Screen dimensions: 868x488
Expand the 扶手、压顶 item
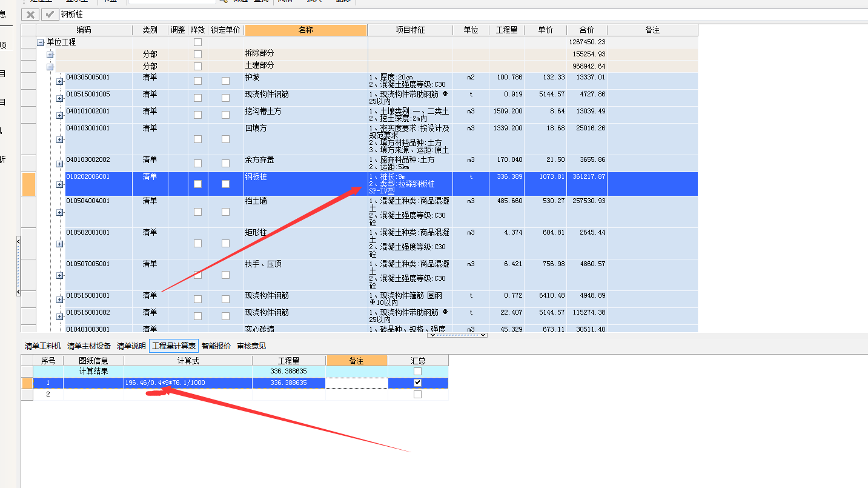(60, 275)
